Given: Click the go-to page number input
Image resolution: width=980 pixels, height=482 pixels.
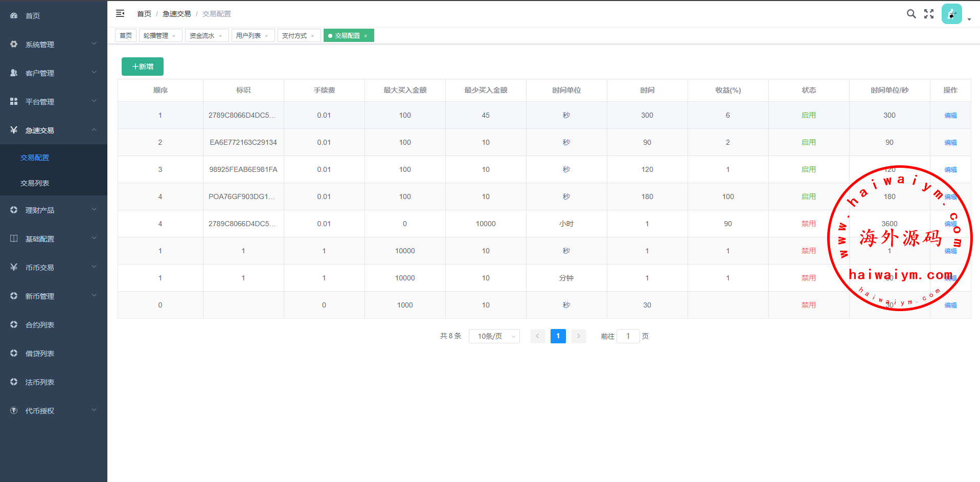Looking at the screenshot, I should (628, 336).
